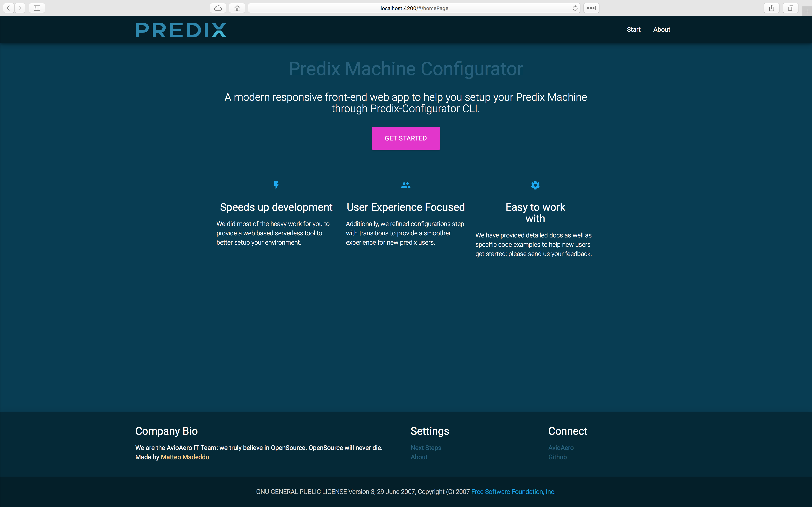Follow the Matteo Madeddu link

(185, 457)
